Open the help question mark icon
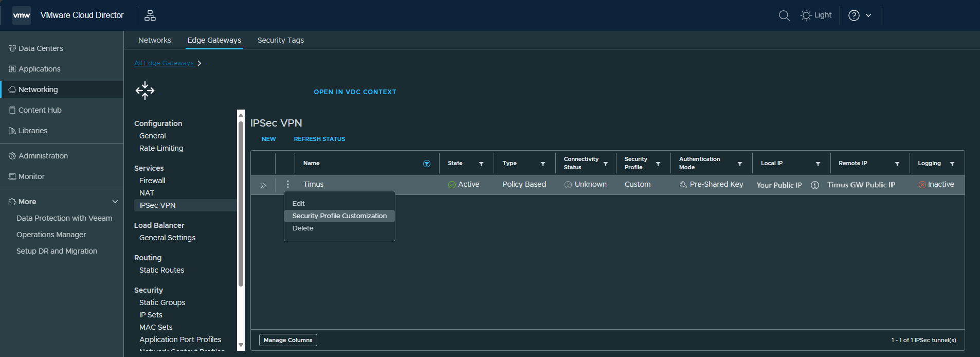 [854, 15]
